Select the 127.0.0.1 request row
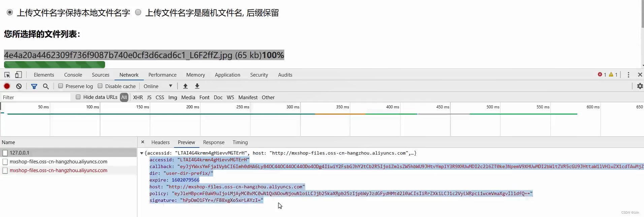Image resolution: width=644 pixels, height=217 pixels. coord(68,153)
